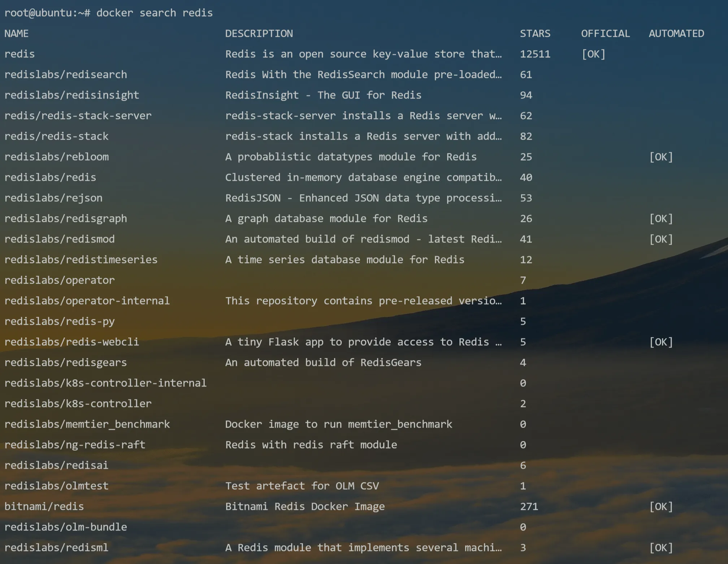Click the name redislabs/redisai

coord(57,465)
